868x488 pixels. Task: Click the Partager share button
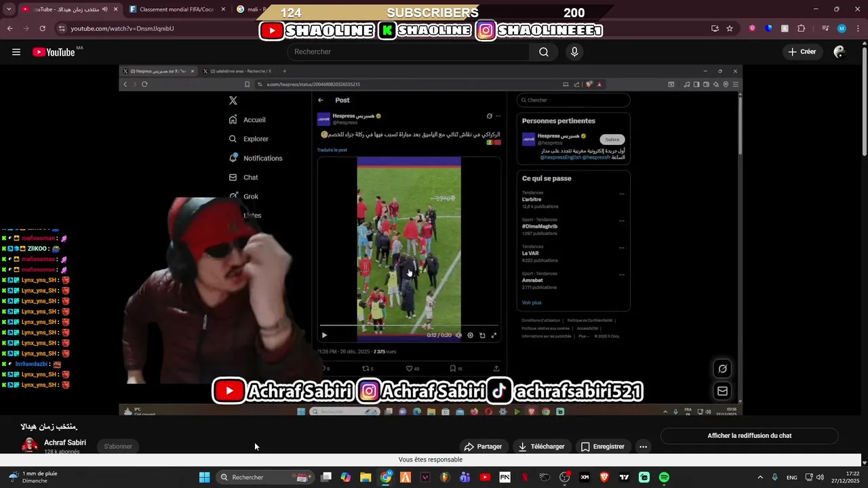point(483,447)
